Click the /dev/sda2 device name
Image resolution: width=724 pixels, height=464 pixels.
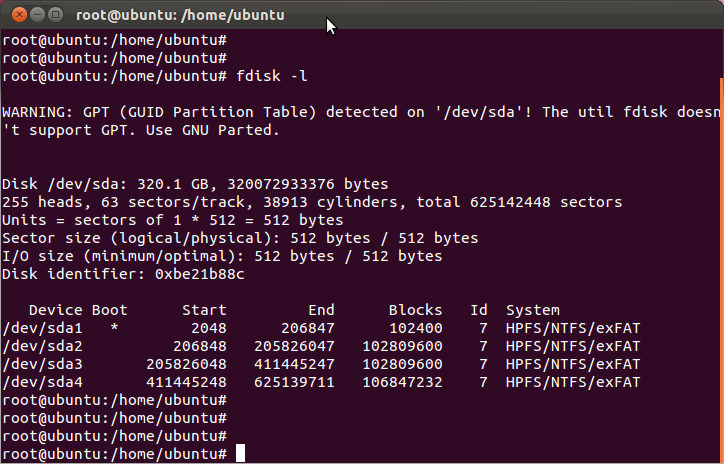point(42,346)
